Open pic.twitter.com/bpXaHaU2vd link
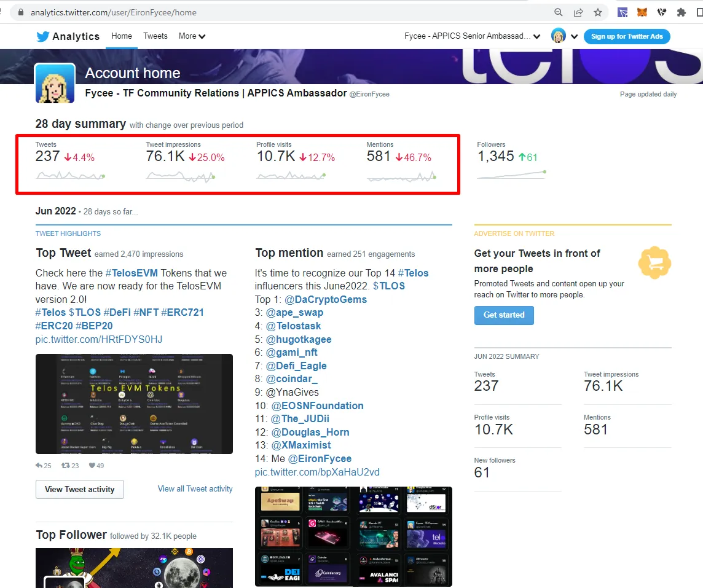This screenshot has width=703, height=588. click(x=317, y=472)
